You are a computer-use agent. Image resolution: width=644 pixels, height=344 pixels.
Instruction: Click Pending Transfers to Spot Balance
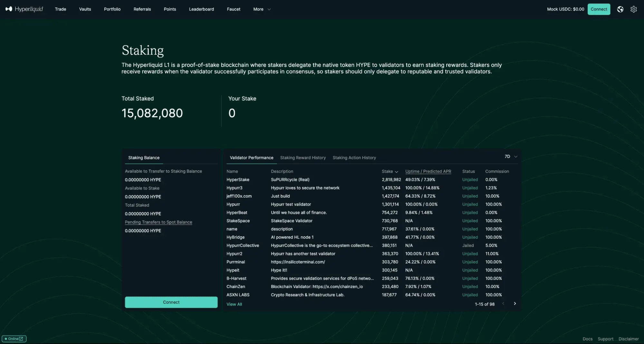click(159, 222)
